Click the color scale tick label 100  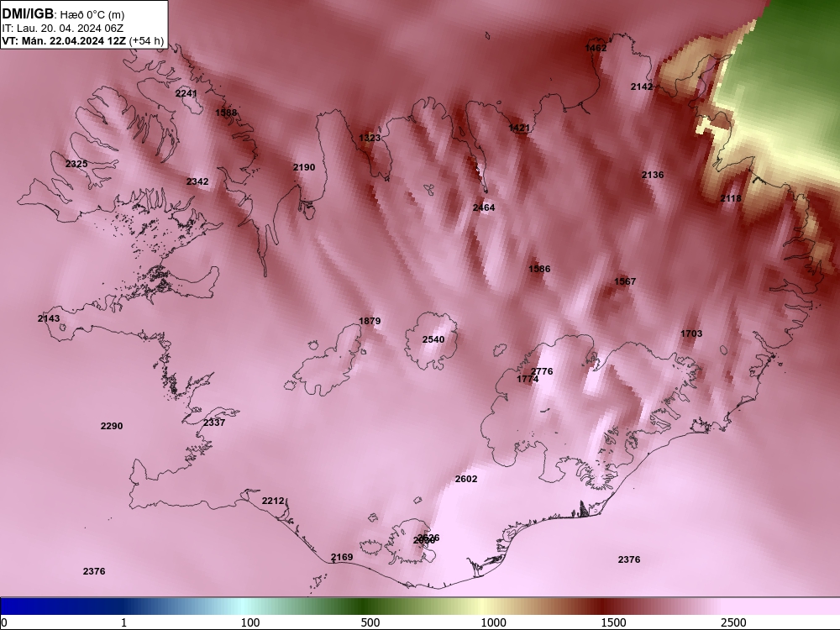tap(250, 622)
